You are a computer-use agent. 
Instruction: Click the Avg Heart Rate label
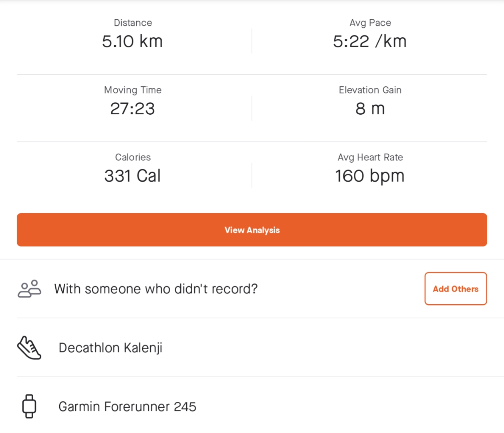(x=370, y=157)
